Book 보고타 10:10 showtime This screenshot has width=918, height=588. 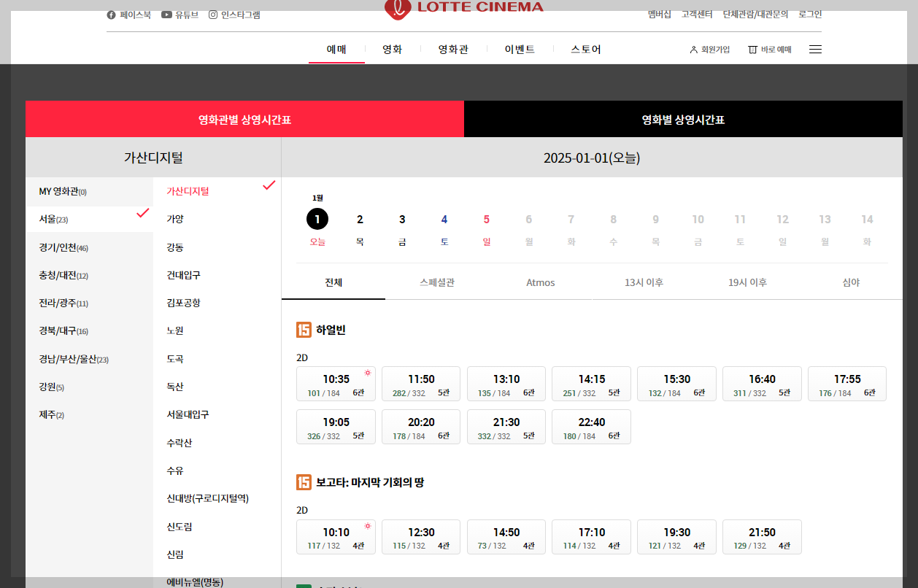(x=336, y=537)
